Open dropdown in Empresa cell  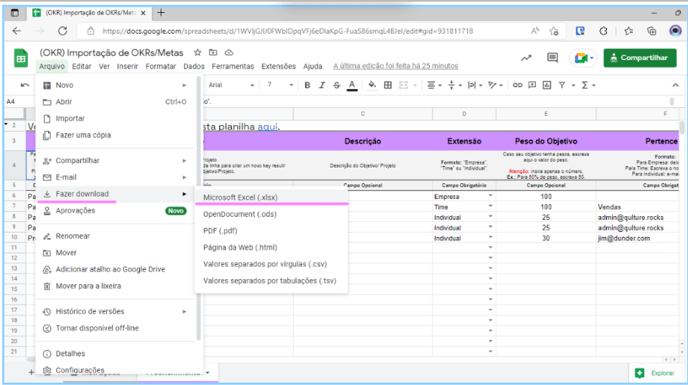[x=491, y=196]
